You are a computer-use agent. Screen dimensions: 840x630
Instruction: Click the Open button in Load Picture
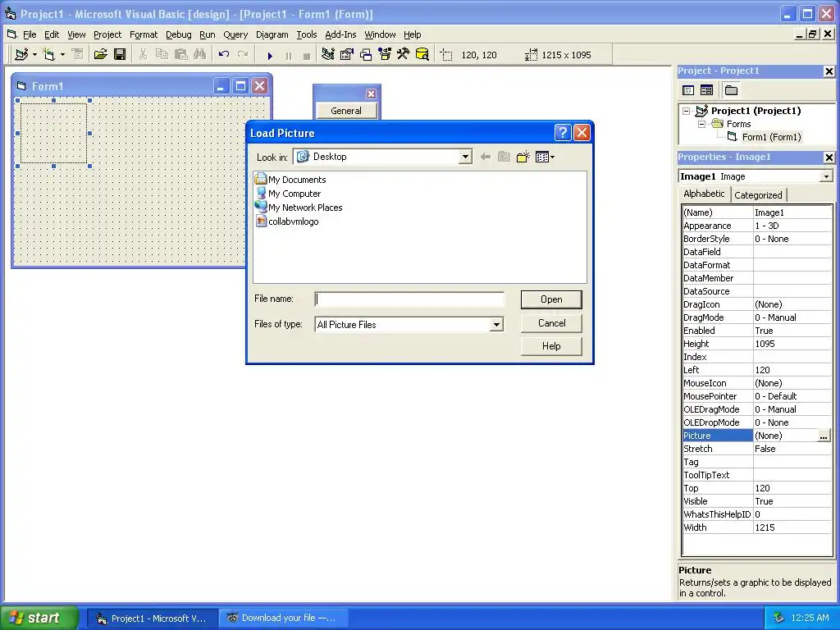(x=551, y=299)
